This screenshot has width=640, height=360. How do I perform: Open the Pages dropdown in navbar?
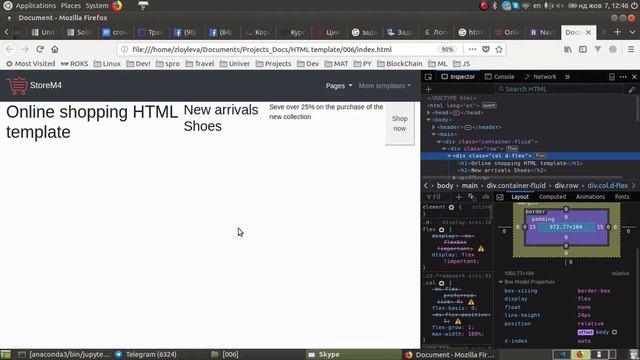click(339, 86)
